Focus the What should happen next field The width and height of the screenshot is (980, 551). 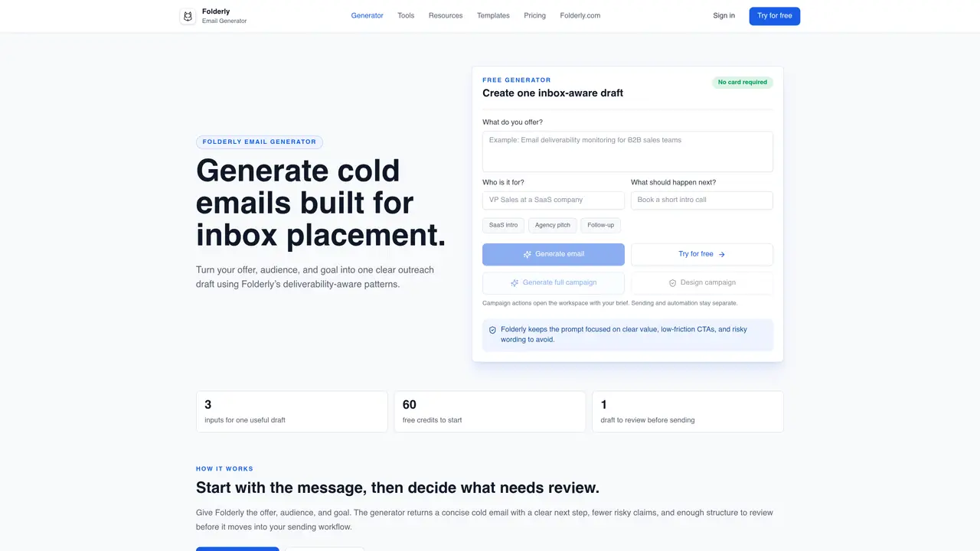[702, 201]
